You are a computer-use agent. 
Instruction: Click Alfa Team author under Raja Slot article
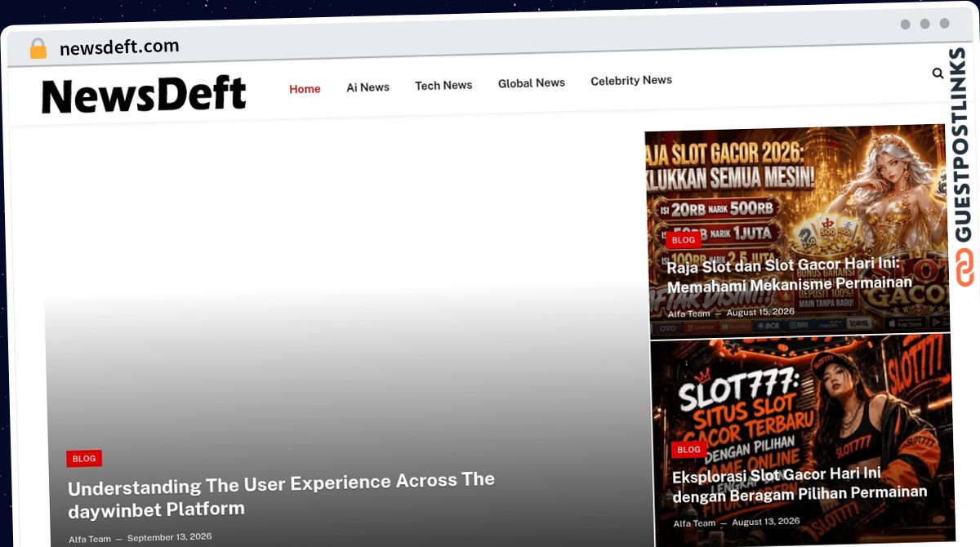[x=689, y=314]
